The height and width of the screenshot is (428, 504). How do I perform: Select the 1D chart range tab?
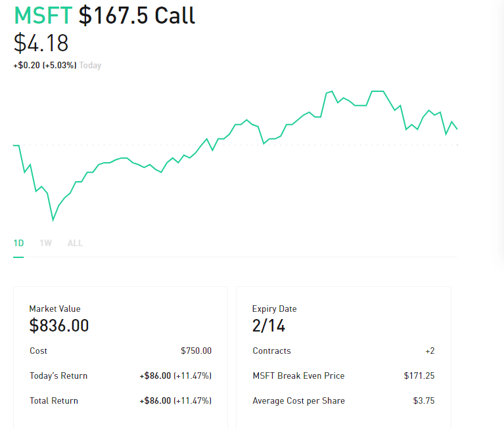point(18,243)
